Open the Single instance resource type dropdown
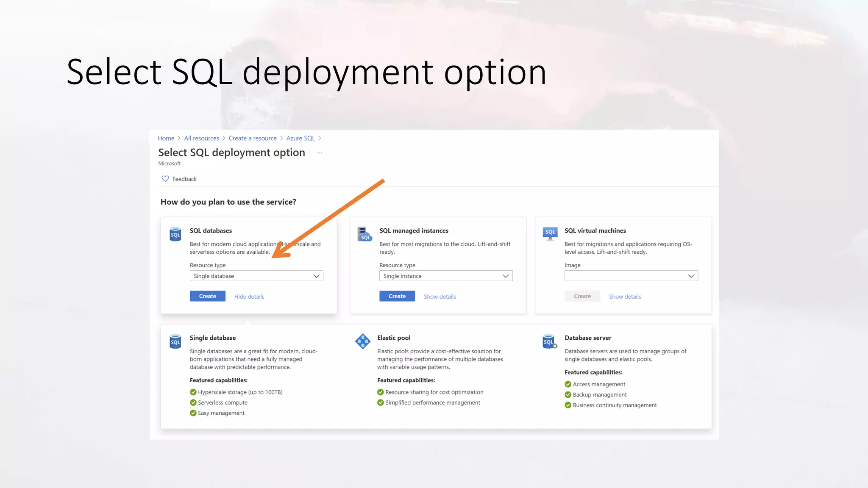Viewport: 868px width, 488px height. (446, 276)
